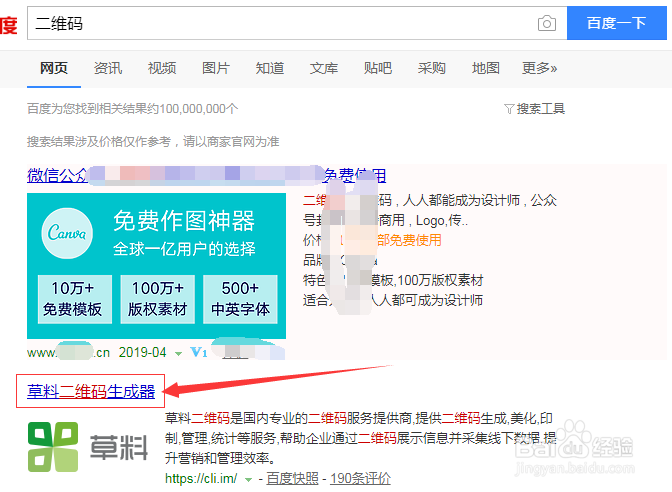Click the 10万+ 免费模板 tile
The height and width of the screenshot is (492, 672).
[x=75, y=299]
